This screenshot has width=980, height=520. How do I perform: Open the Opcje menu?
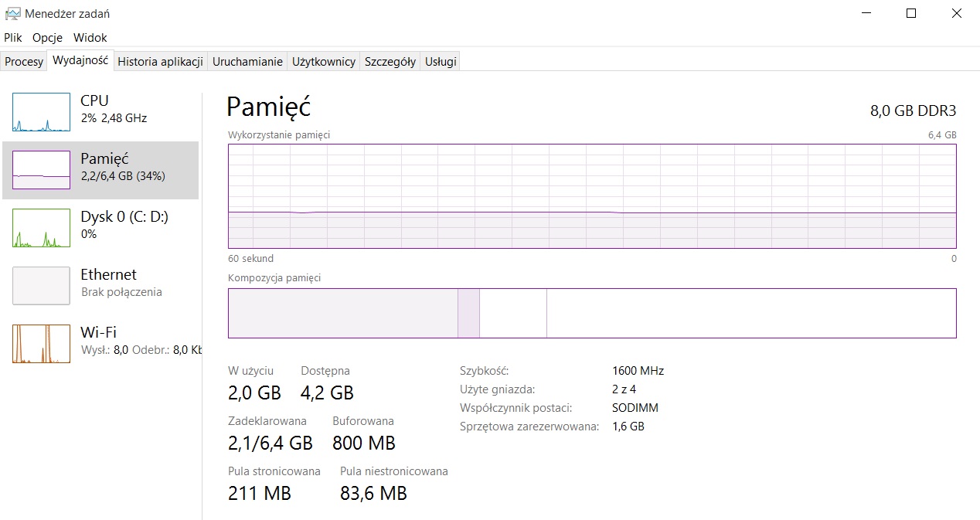tap(47, 37)
